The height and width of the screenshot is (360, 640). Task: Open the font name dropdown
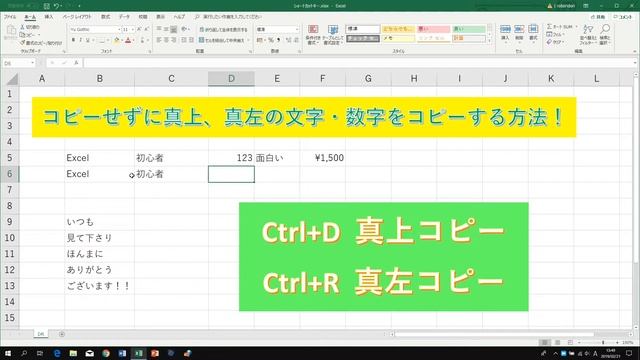tap(119, 29)
